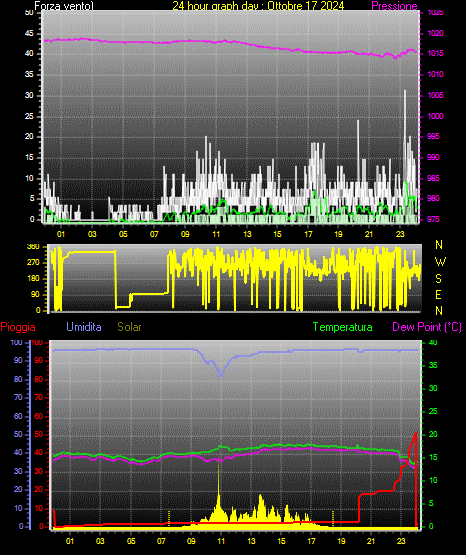Click the 995 pressure axis value
This screenshot has height=555, width=466.
(433, 136)
